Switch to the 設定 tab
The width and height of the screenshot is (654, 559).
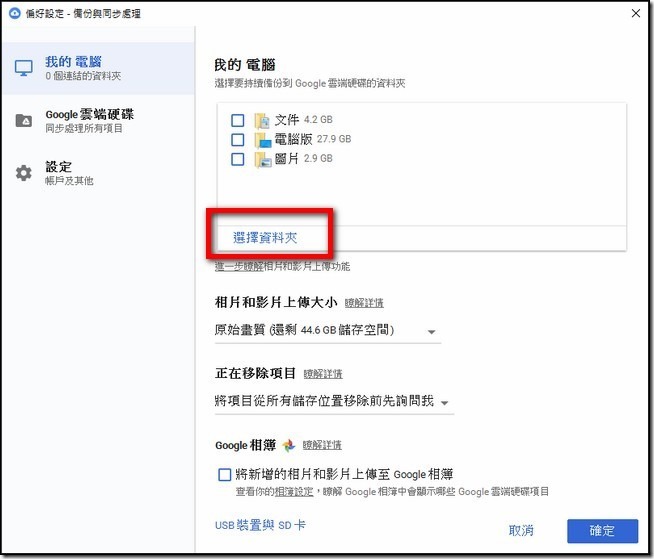(98, 173)
